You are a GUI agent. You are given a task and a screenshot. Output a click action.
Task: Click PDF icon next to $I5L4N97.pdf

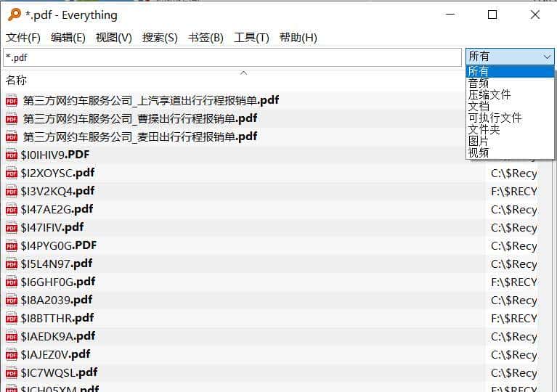coord(12,264)
